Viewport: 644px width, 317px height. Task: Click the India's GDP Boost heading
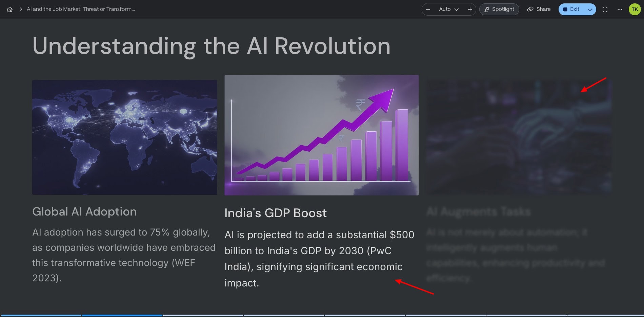275,213
